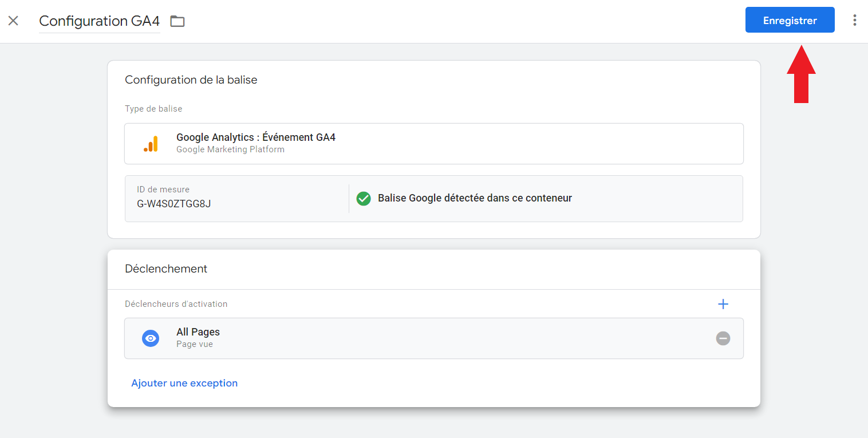Open the folder icon next to the tag name
Image resolution: width=868 pixels, height=438 pixels.
(177, 22)
